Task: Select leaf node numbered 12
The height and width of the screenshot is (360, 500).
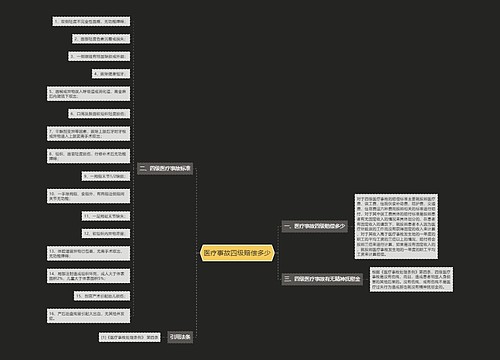Action: click(106, 233)
